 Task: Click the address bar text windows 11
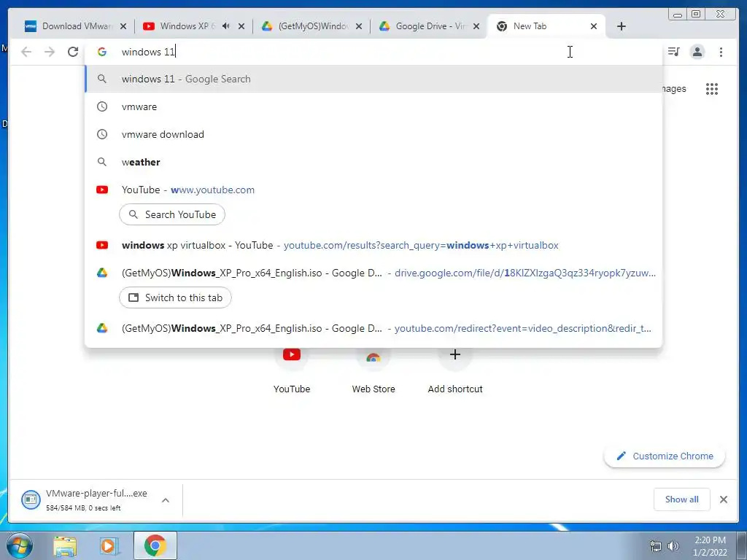click(149, 52)
